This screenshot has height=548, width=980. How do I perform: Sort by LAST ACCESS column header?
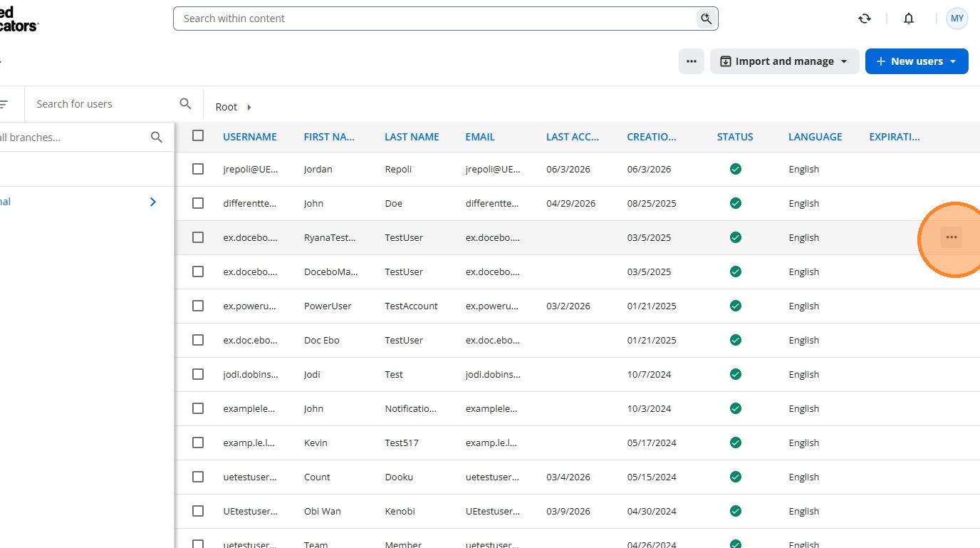(x=573, y=137)
